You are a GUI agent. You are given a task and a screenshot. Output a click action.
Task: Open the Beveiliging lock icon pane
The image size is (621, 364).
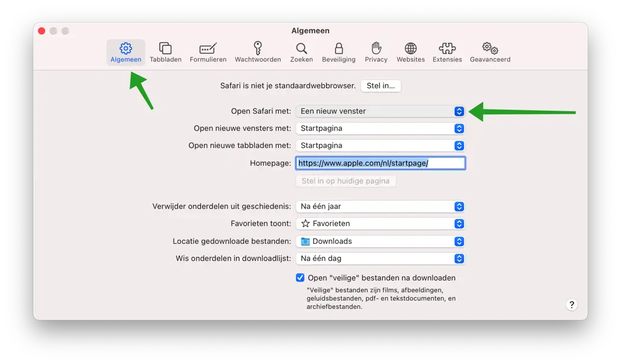[339, 52]
